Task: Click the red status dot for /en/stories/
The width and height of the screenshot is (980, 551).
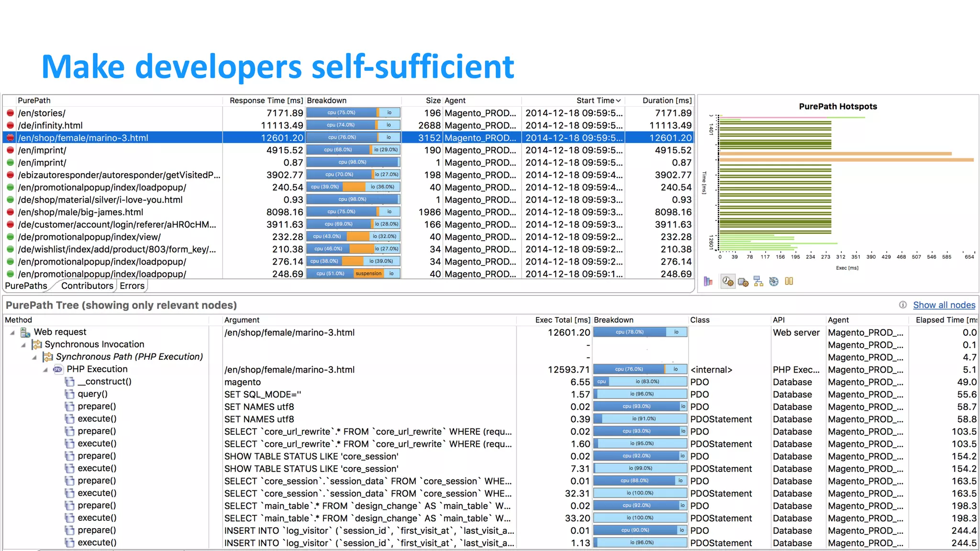Action: pyautogui.click(x=10, y=113)
